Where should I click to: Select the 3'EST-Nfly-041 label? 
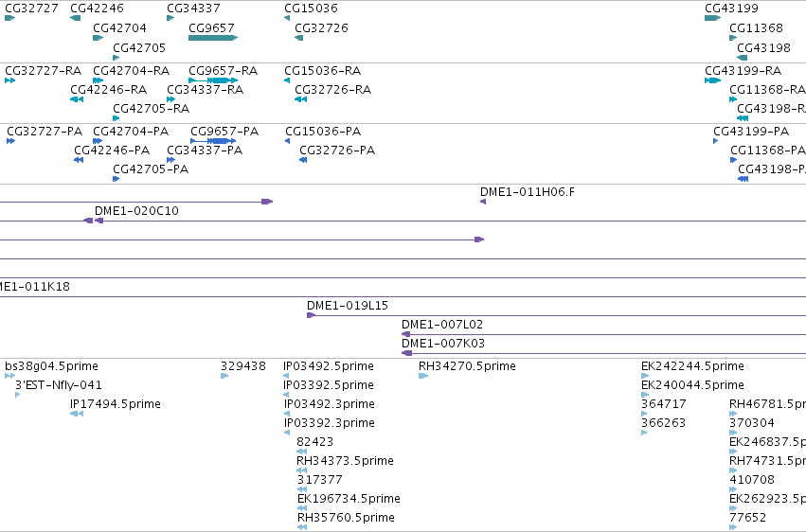(59, 385)
